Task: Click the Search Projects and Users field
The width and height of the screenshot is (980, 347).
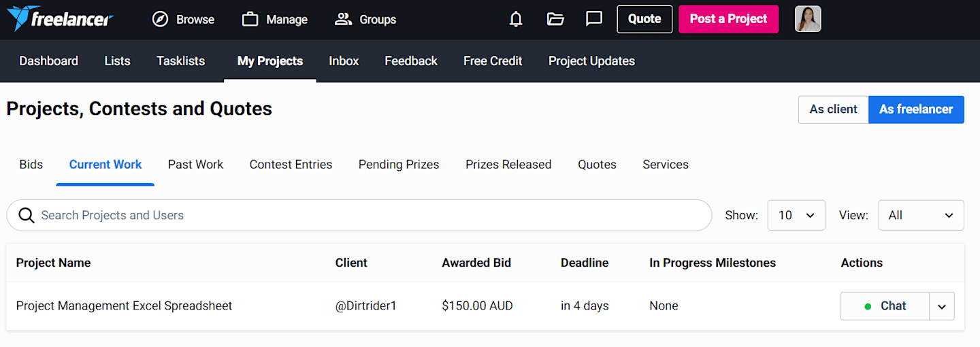Action: pos(359,215)
